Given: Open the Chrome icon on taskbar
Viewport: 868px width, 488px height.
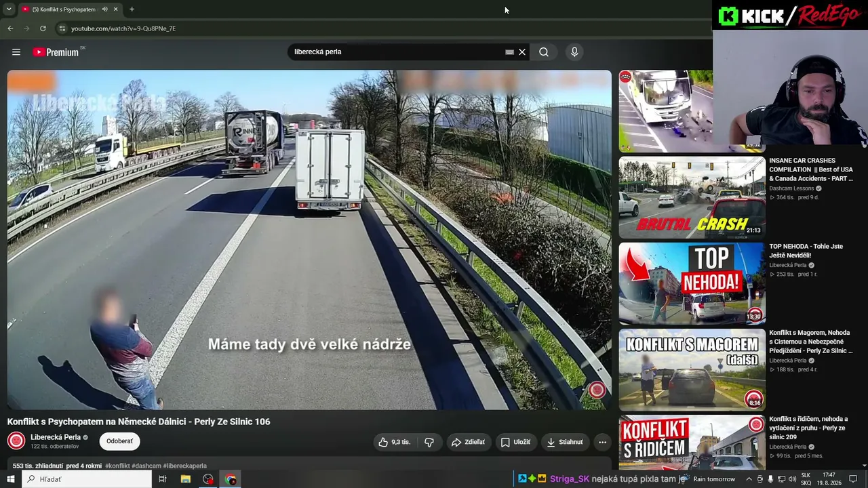Looking at the screenshot, I should pyautogui.click(x=231, y=479).
